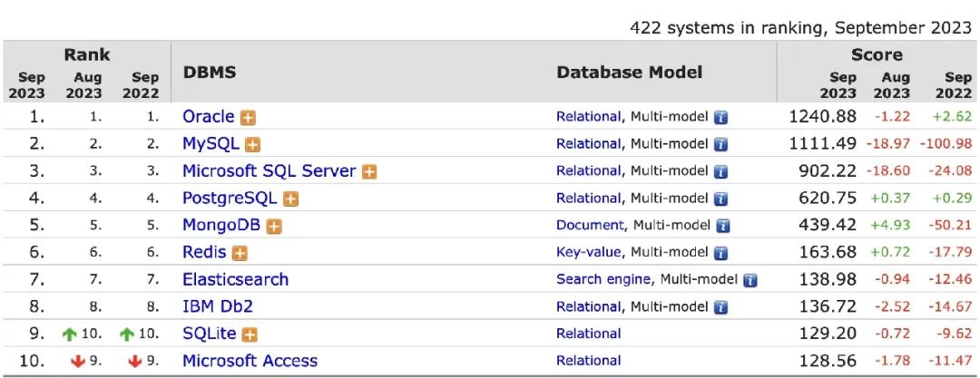Follow the Relational link in Microsoft Access row
Screen dimensions: 980x378
pos(588,361)
